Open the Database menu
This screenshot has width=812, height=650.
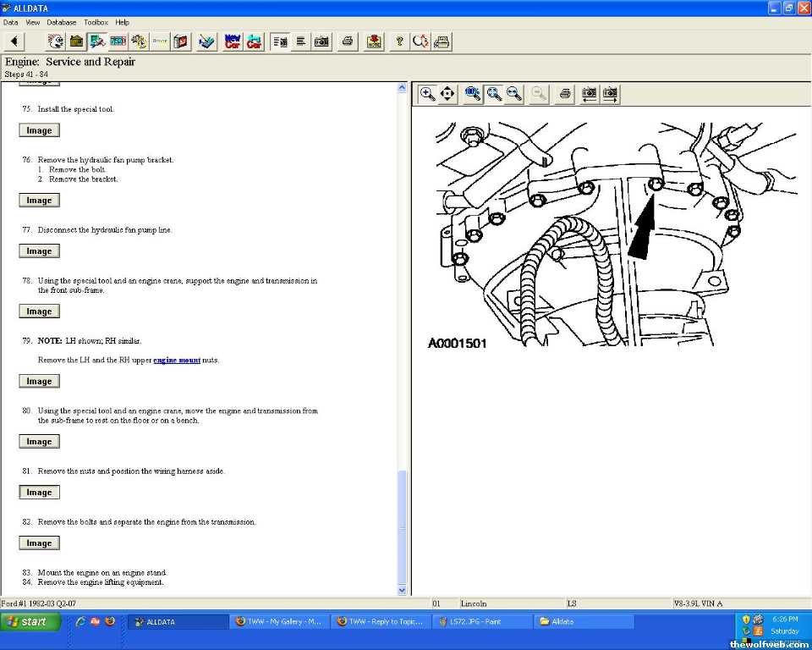tap(61, 22)
